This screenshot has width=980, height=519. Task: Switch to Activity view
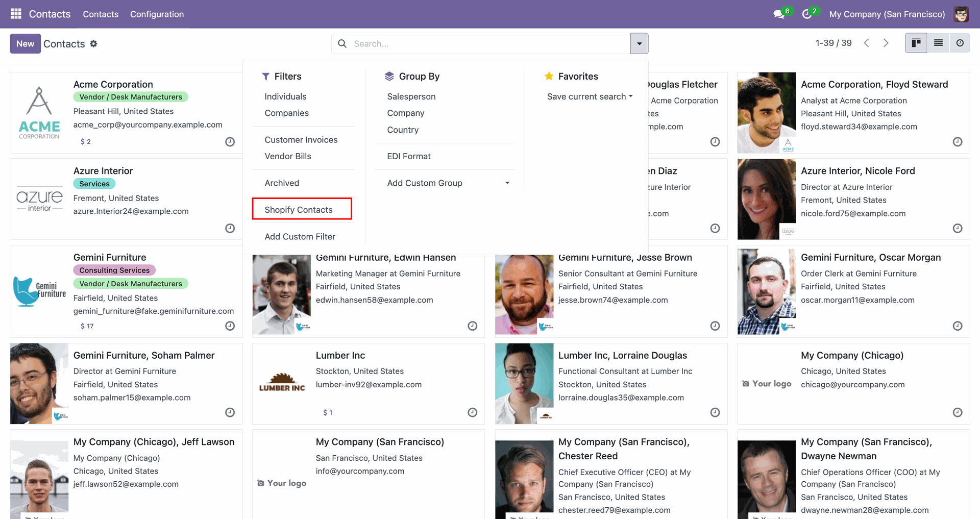click(x=960, y=43)
